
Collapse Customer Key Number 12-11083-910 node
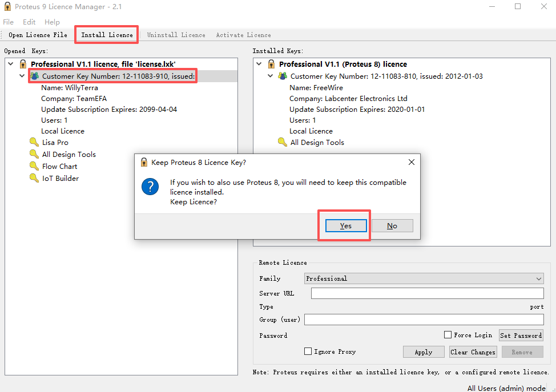click(22, 76)
